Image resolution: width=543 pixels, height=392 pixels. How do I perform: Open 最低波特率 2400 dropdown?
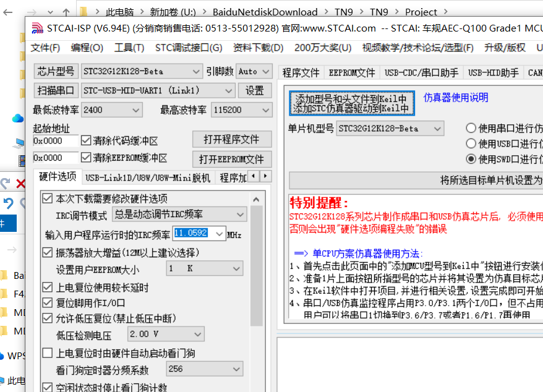click(x=112, y=110)
